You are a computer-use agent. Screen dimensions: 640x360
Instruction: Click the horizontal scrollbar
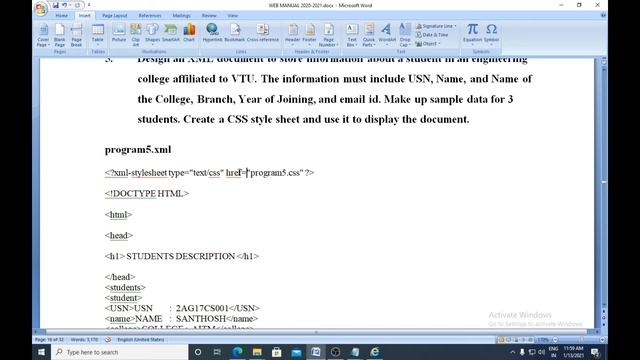click(316, 332)
